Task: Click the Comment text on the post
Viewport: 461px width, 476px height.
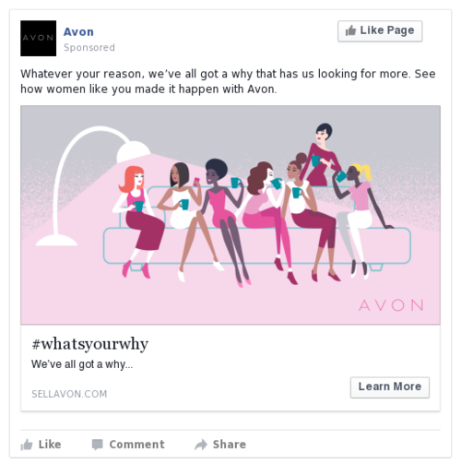Action: point(136,445)
